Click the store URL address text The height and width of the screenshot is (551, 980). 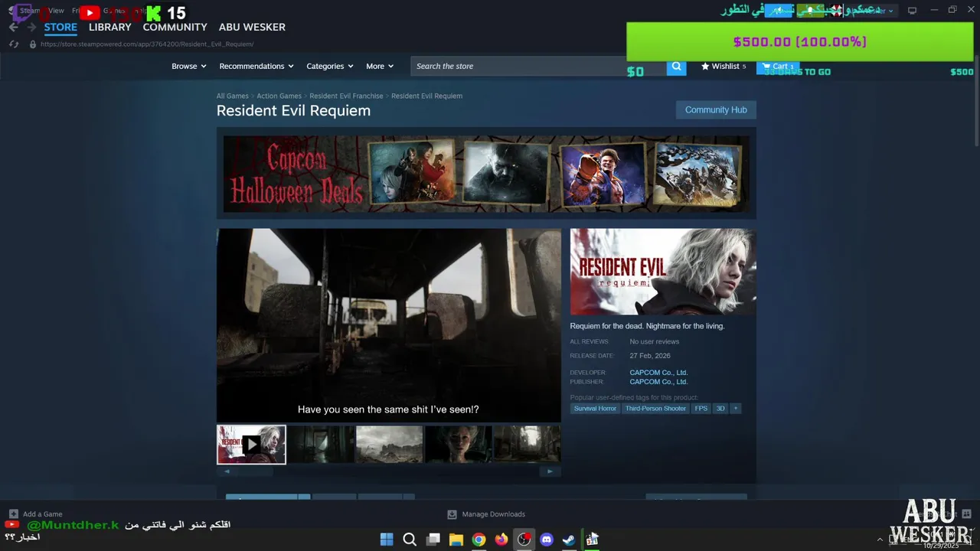pyautogui.click(x=147, y=44)
